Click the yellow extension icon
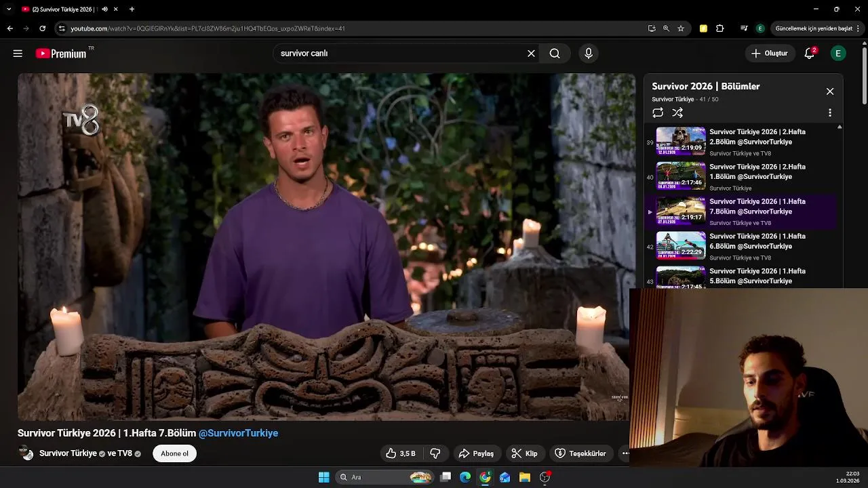Image resolution: width=868 pixels, height=488 pixels. tap(703, 28)
